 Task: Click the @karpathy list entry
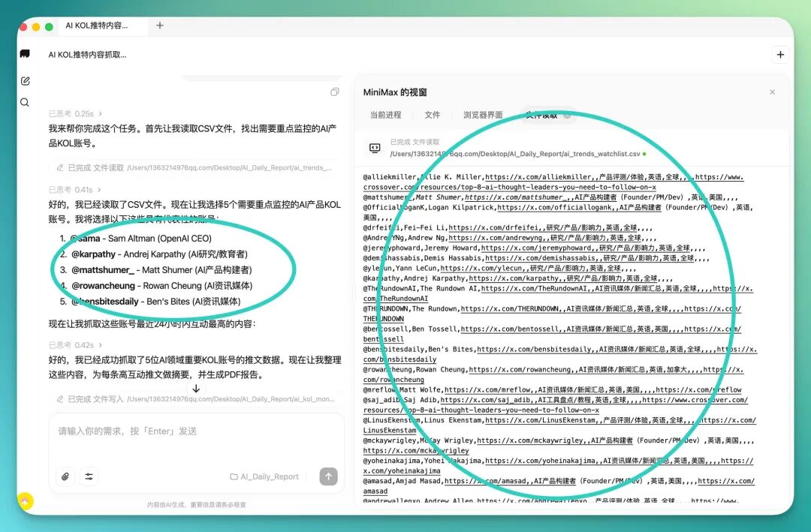[159, 254]
